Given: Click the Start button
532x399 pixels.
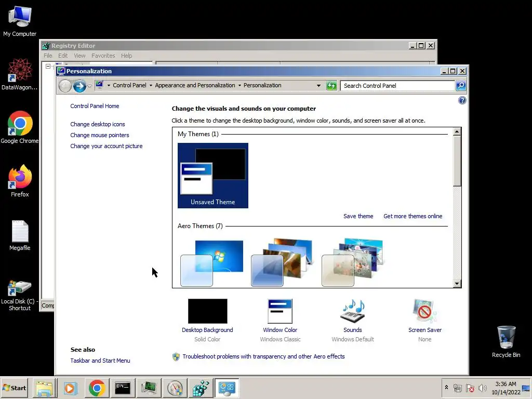Looking at the screenshot, I should click(x=14, y=388).
